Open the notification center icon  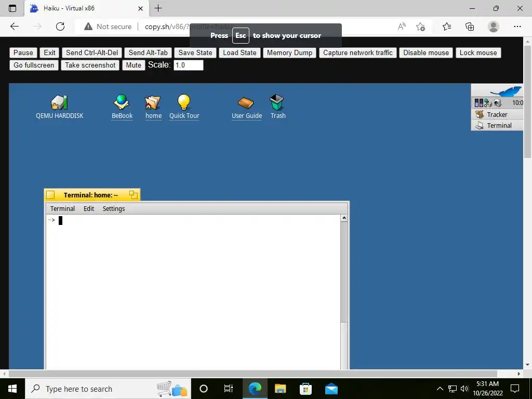click(x=515, y=389)
